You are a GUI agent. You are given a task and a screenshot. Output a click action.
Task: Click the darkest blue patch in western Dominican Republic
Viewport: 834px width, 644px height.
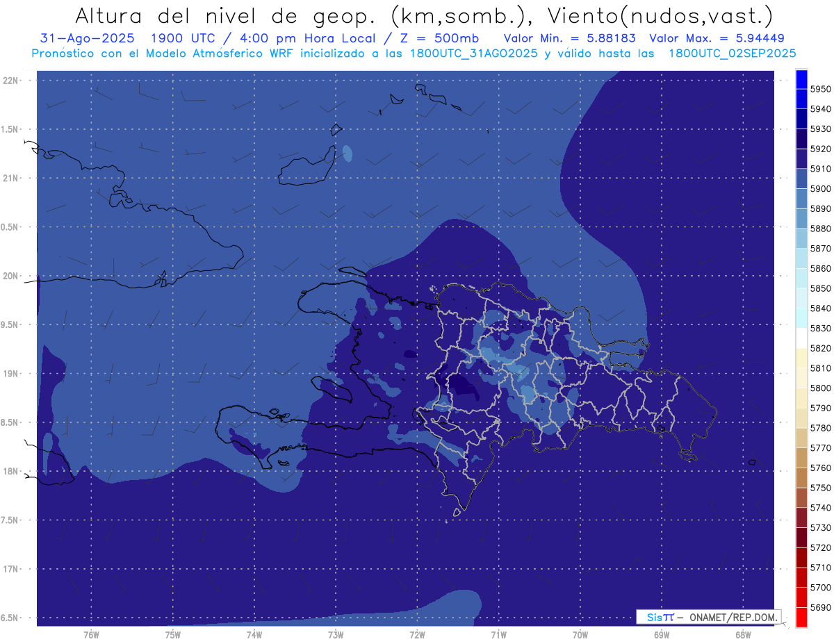tap(461, 387)
